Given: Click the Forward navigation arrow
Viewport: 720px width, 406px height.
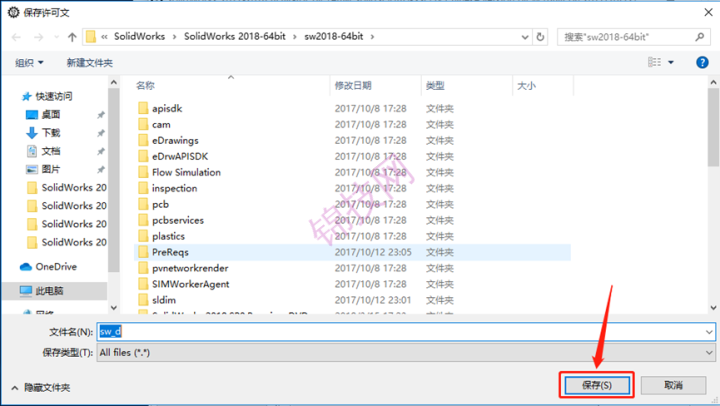Looking at the screenshot, I should (x=39, y=37).
